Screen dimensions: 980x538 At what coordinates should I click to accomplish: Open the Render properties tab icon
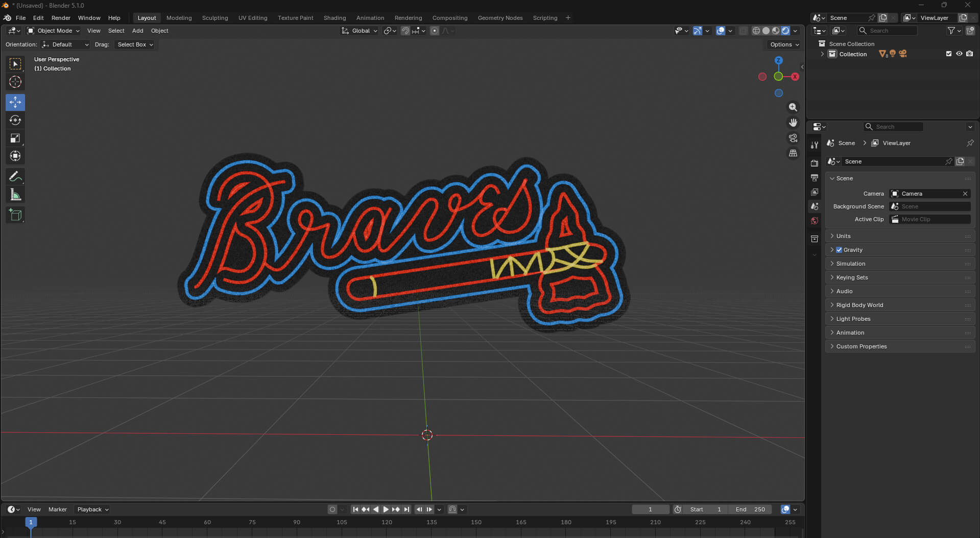pyautogui.click(x=815, y=163)
